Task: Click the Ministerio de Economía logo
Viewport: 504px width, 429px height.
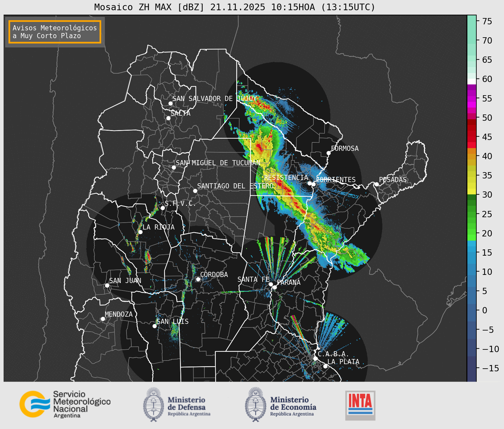Action: [280, 404]
